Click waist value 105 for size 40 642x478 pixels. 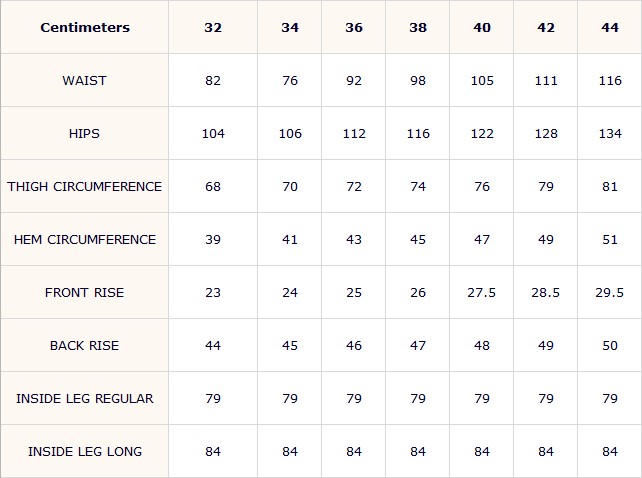482,80
